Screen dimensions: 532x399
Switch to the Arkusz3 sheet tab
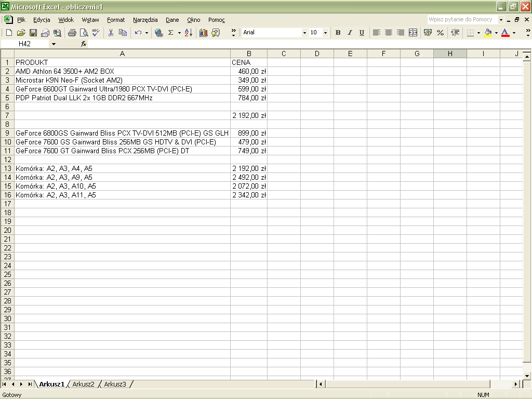tap(115, 384)
